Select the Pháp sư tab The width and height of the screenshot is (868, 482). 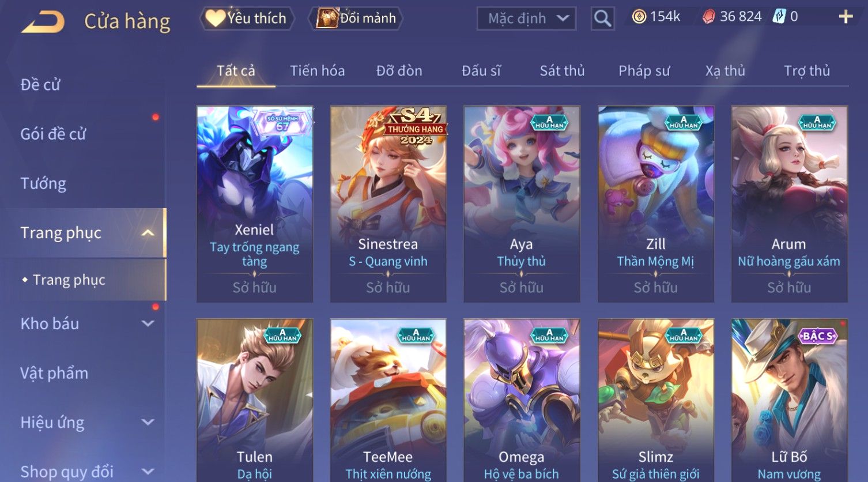coord(644,71)
